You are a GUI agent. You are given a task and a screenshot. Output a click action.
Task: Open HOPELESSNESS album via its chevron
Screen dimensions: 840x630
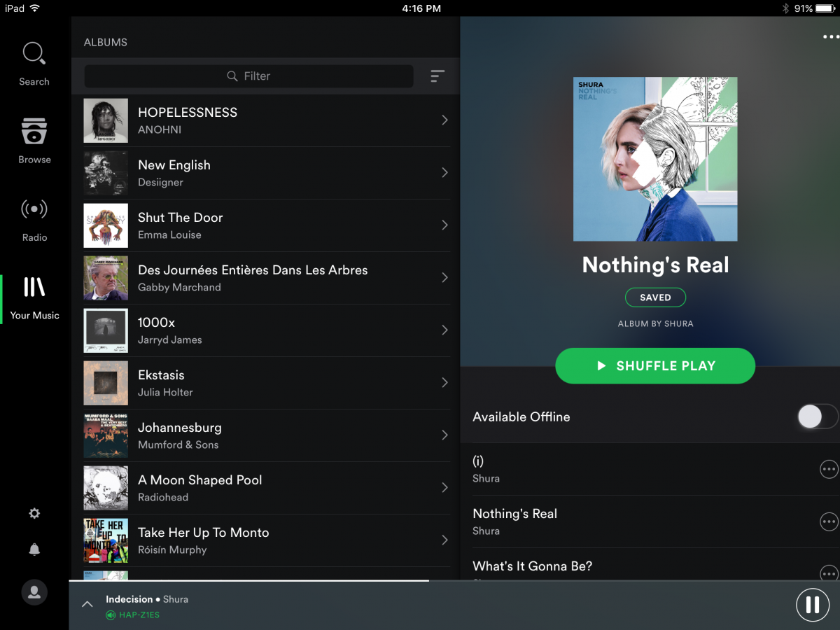click(444, 120)
